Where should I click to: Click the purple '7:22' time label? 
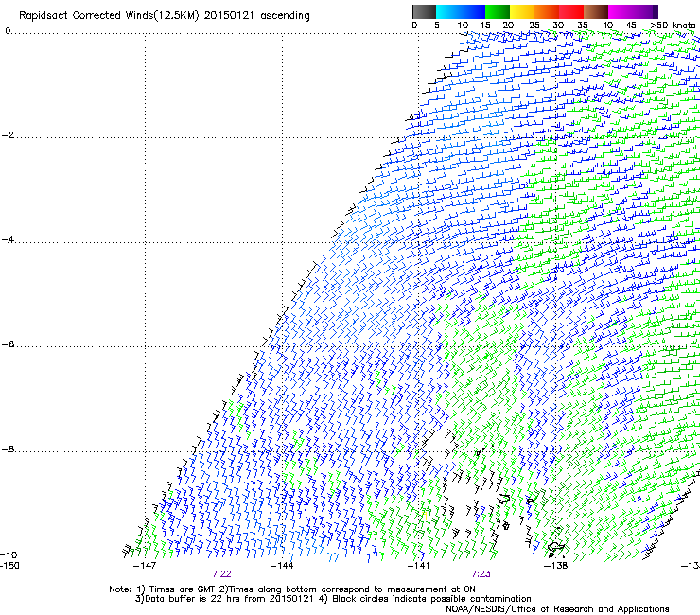(221, 574)
